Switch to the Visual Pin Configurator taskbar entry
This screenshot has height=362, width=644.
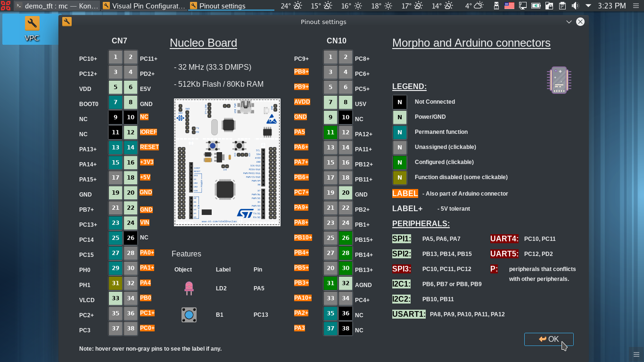144,6
